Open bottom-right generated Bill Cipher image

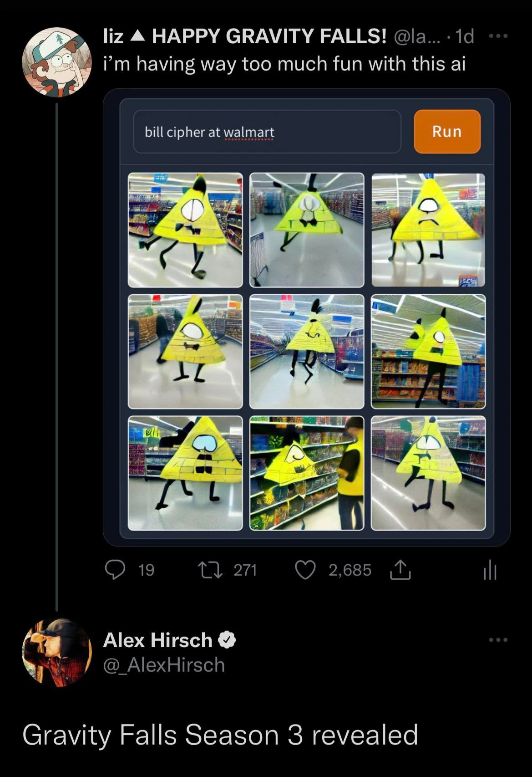pos(428,473)
